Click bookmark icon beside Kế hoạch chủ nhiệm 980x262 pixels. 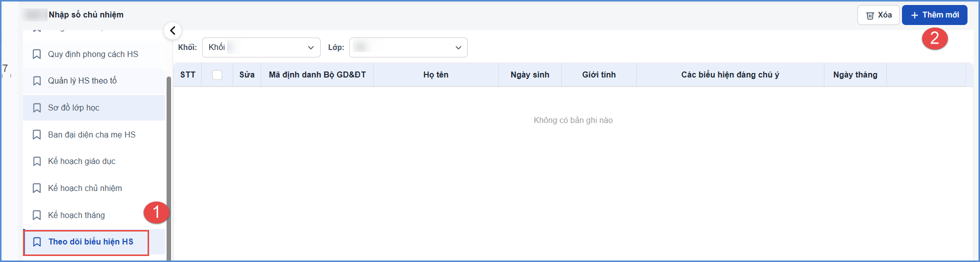click(x=37, y=188)
